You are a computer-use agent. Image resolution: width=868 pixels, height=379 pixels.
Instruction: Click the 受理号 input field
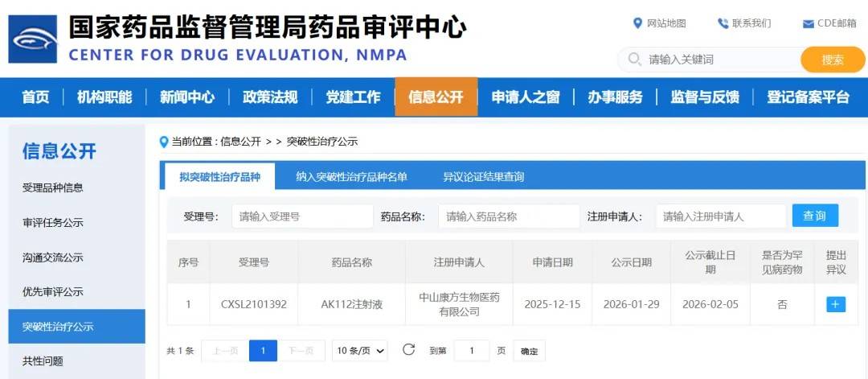(x=302, y=216)
